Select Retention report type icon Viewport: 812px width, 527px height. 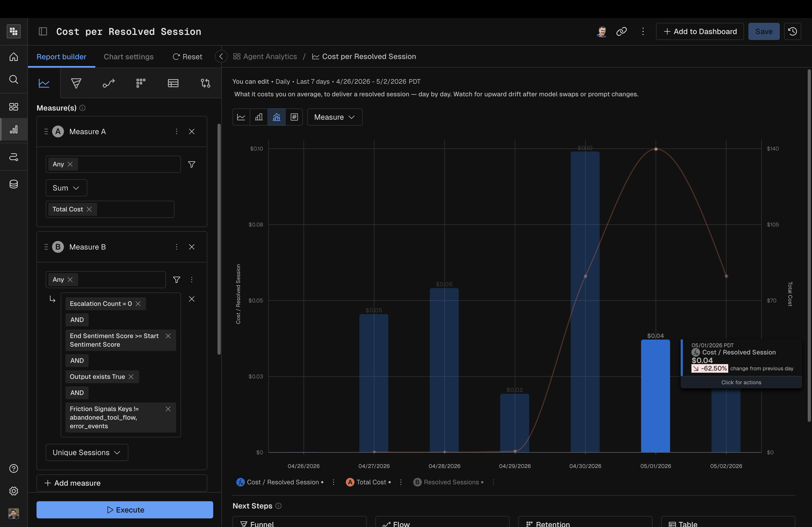tap(141, 83)
